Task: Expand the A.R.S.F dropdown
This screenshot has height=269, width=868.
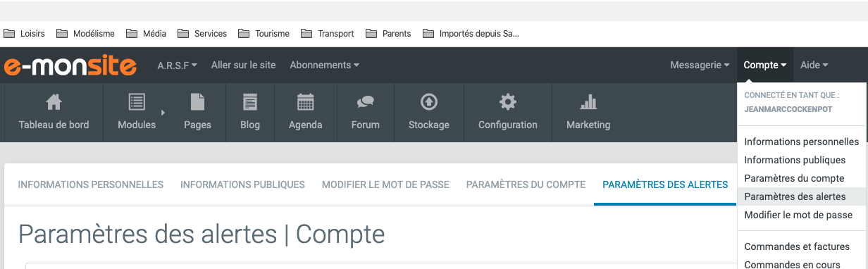Action: point(177,65)
